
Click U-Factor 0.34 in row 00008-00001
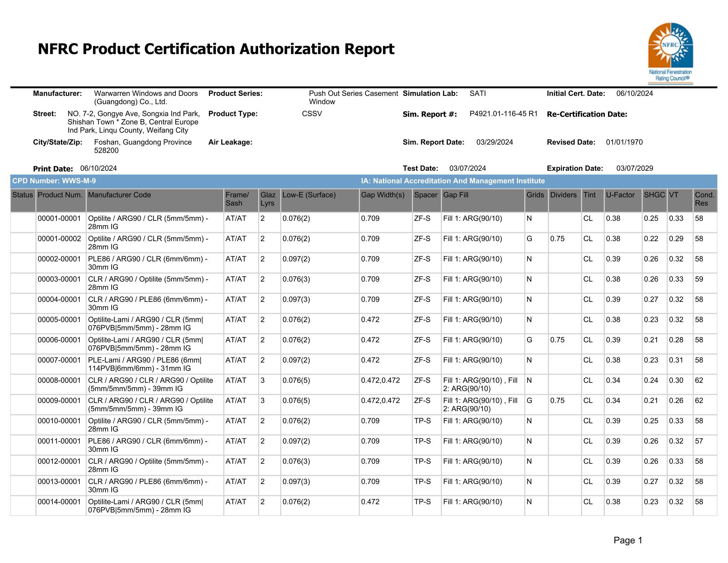(x=613, y=381)
